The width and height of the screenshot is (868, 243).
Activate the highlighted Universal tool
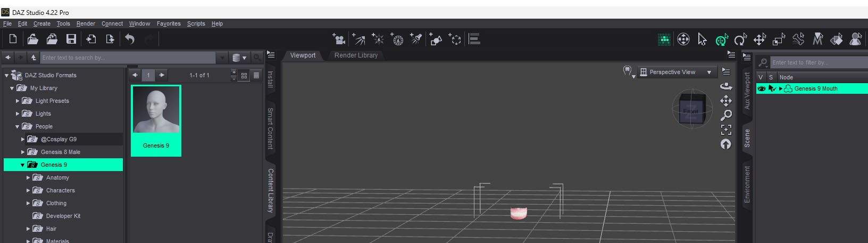click(x=722, y=39)
